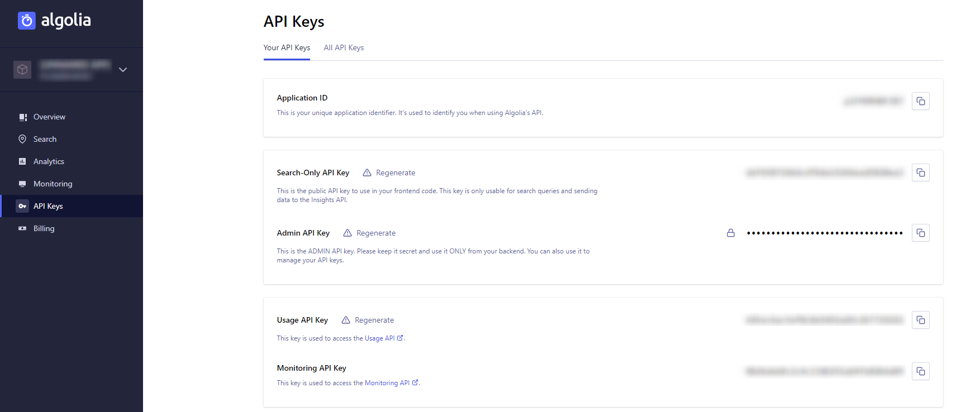Click the Overview dashboard icon
Image resolution: width=980 pixels, height=412 pixels.
click(x=22, y=117)
